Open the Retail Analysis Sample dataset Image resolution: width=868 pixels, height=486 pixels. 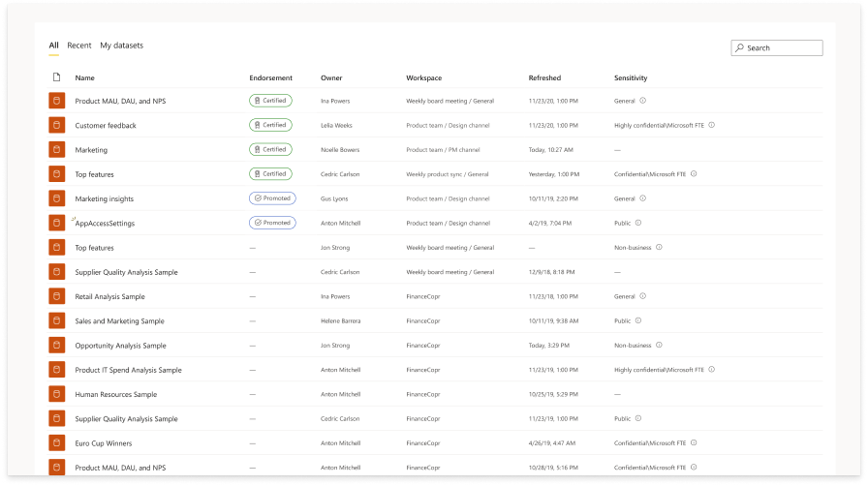pyautogui.click(x=109, y=296)
